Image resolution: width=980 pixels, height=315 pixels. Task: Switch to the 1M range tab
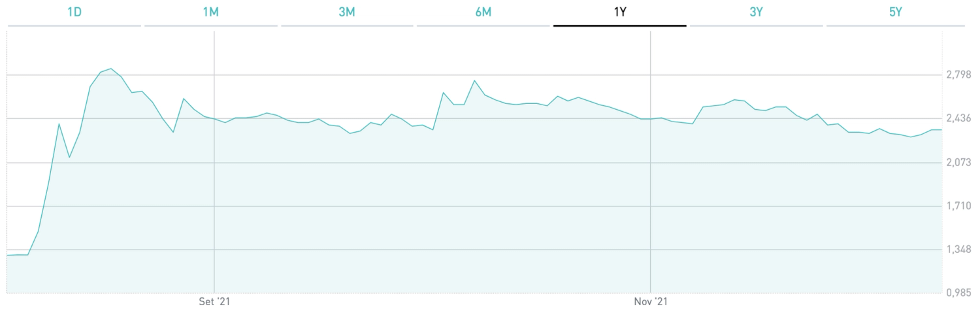click(210, 13)
